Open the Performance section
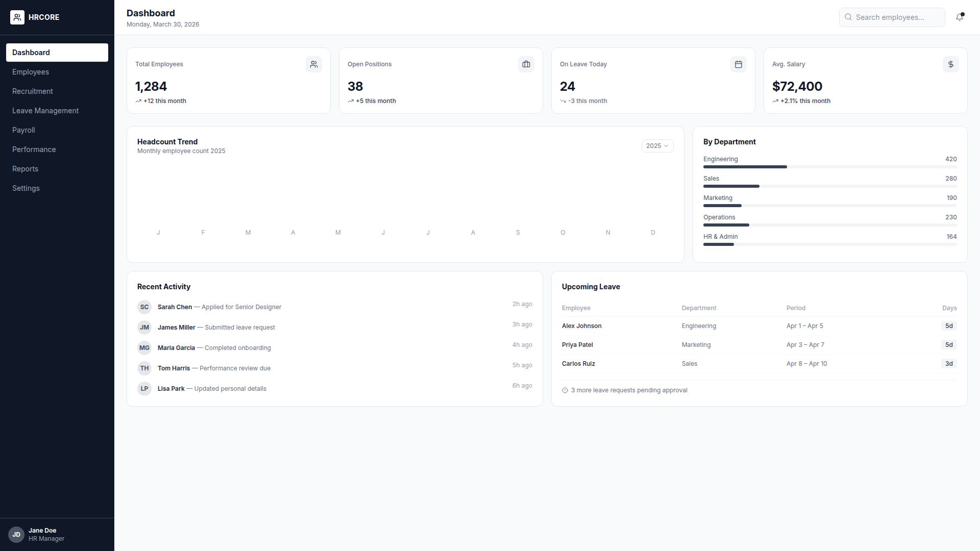This screenshot has width=980, height=551. pyautogui.click(x=57, y=149)
